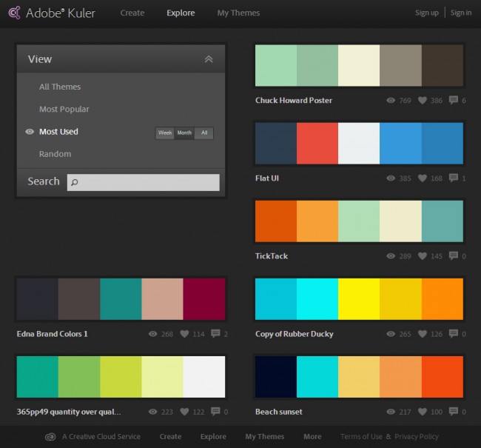Click mint green first swatch in Chuck Howard Poster
481x448 pixels.
pyautogui.click(x=276, y=65)
